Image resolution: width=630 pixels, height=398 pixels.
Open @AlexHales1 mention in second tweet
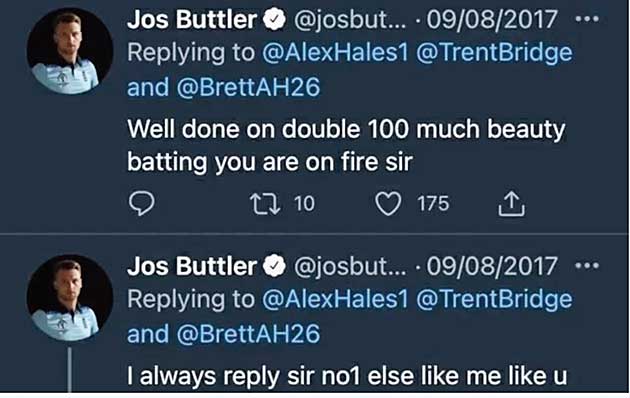coord(335,299)
